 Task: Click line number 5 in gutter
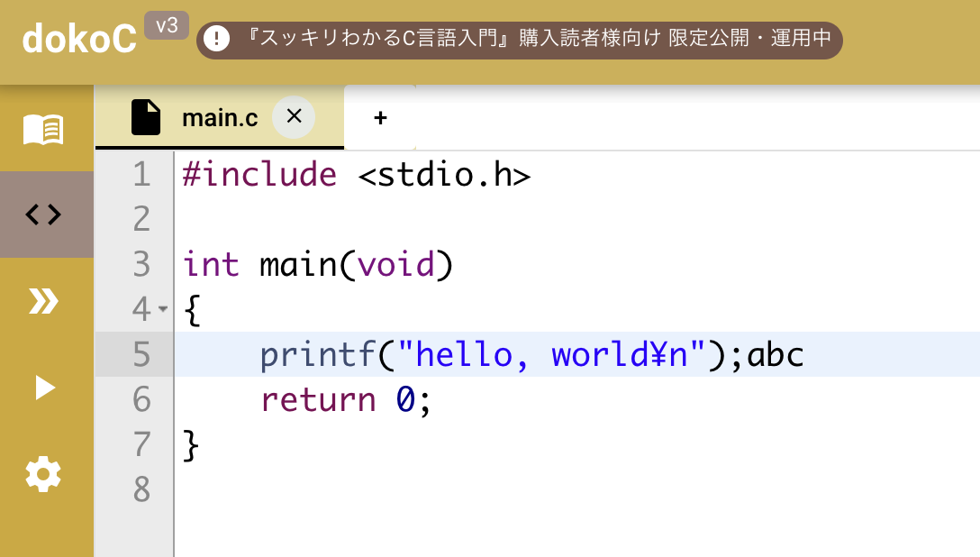coord(141,354)
